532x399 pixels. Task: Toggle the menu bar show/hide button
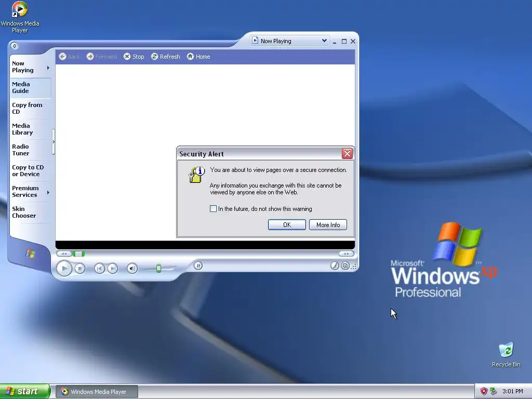(14, 46)
